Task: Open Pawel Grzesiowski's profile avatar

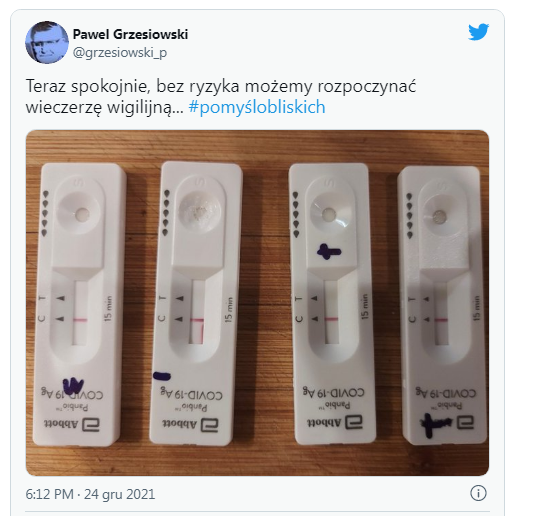Action: (47, 42)
